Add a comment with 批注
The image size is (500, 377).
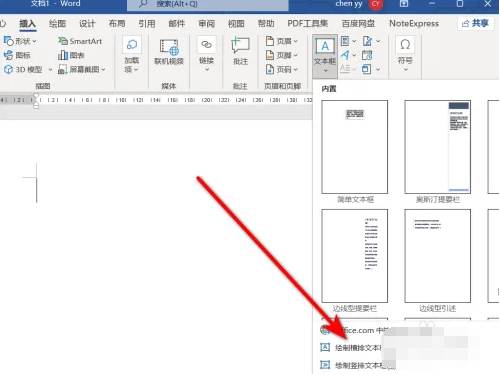pyautogui.click(x=240, y=51)
